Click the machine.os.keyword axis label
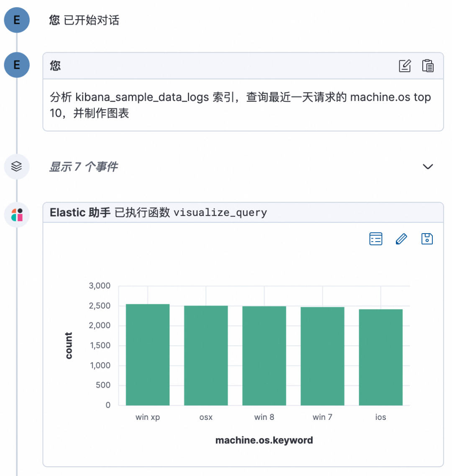Viewport: 452px width, 476px height. tap(264, 440)
